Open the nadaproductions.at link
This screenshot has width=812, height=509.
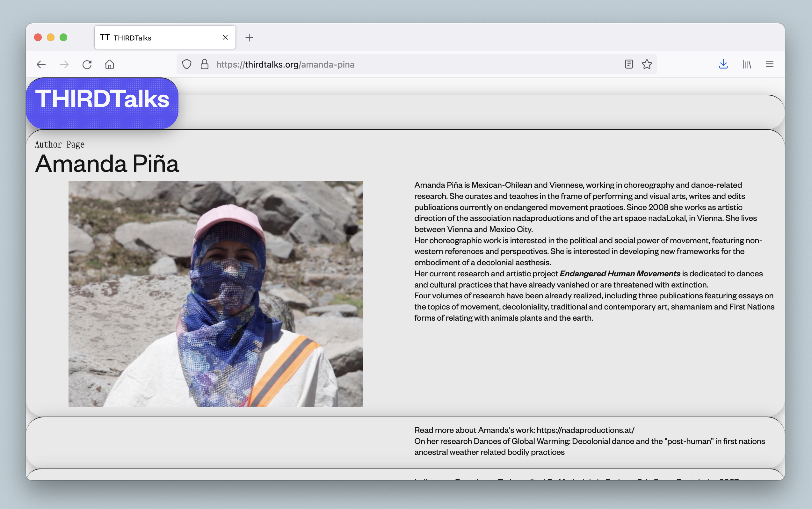point(585,430)
